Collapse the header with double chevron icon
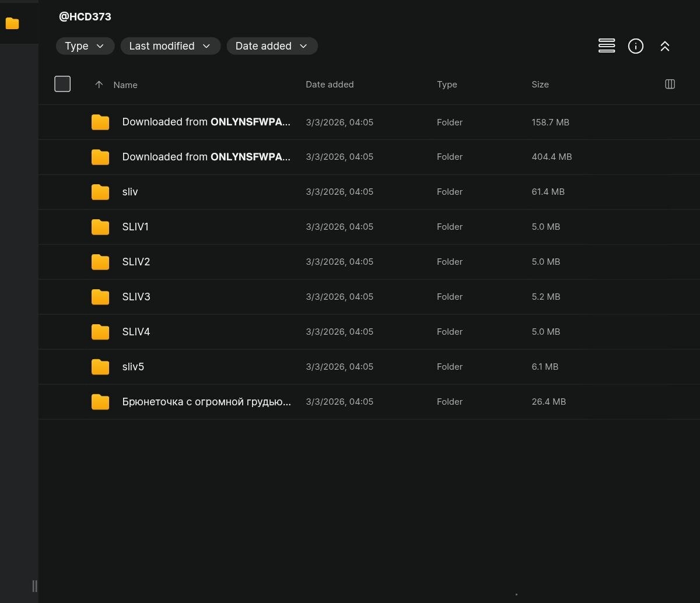Viewport: 700px width, 603px height. click(664, 46)
